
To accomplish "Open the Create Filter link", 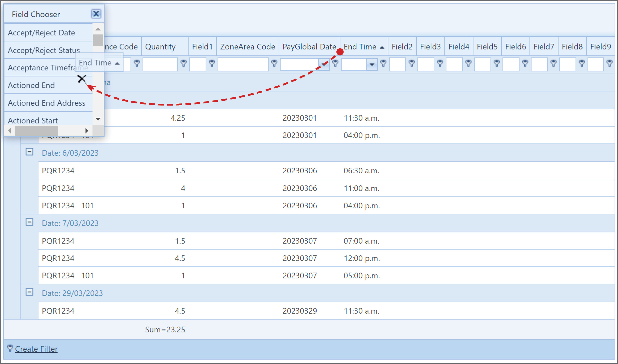I will point(36,349).
